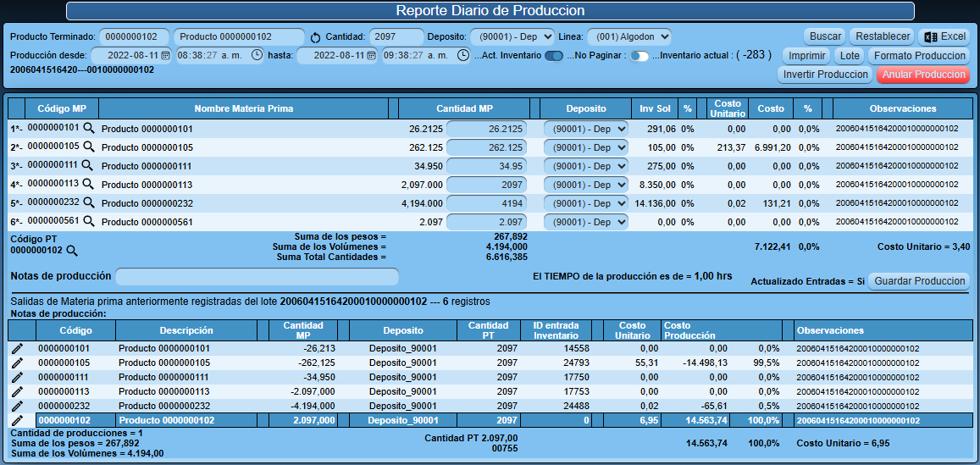This screenshot has width=980, height=465.
Task: Click the Código MP column header
Action: [62, 108]
